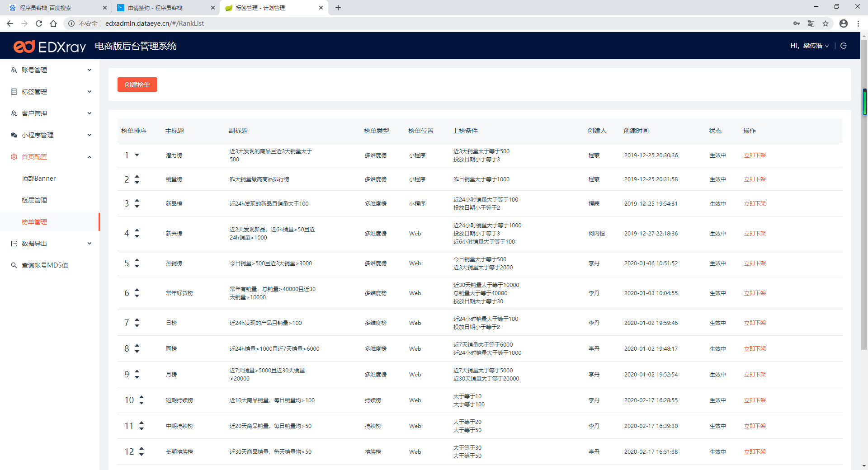Click subtitle 昨天销量最高商品排行榜
The image size is (868, 470).
point(259,179)
